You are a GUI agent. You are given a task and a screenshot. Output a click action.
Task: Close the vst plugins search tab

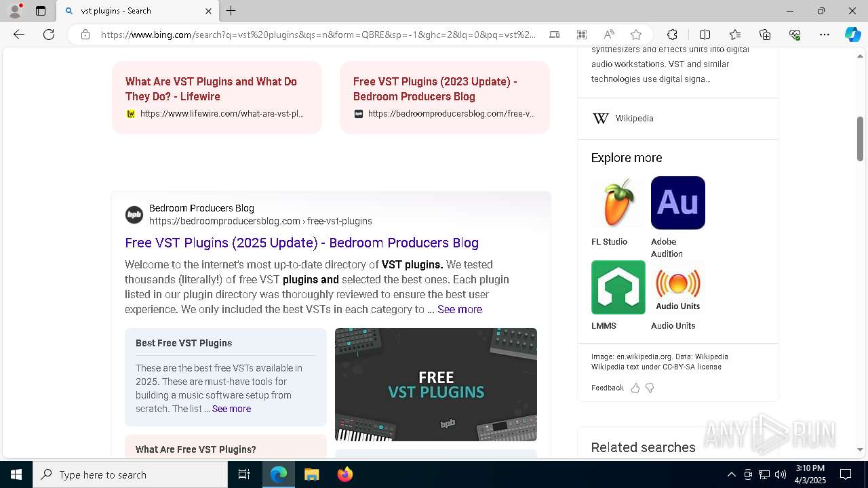point(209,11)
